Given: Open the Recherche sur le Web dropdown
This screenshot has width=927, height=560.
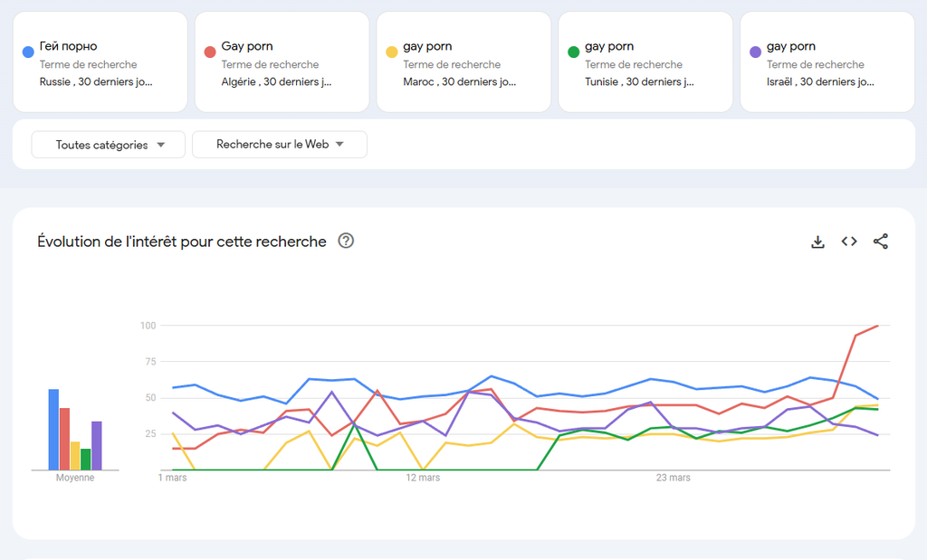Looking at the screenshot, I should coord(280,145).
